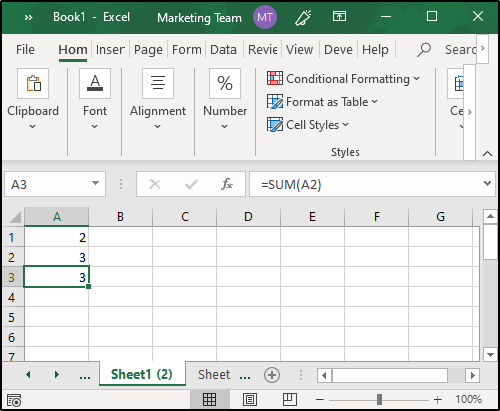Screen dimensions: 500x411
Task: Click the macro recording status bar icon
Action: pos(14,400)
